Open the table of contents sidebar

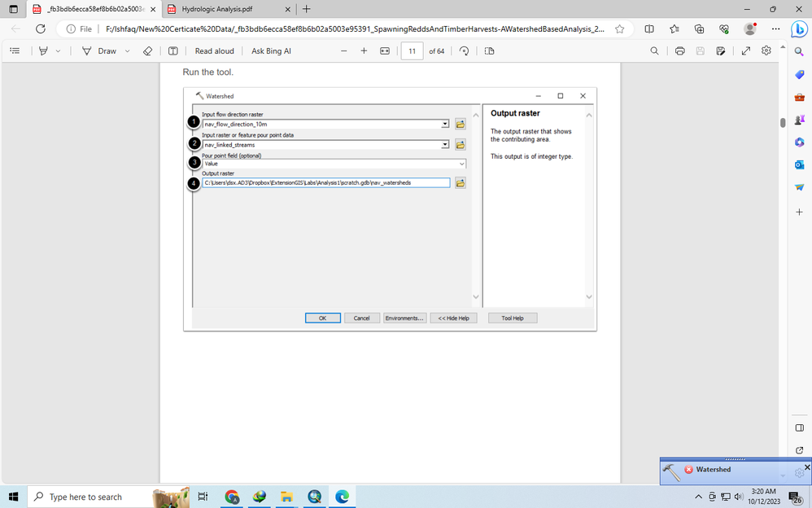point(15,50)
